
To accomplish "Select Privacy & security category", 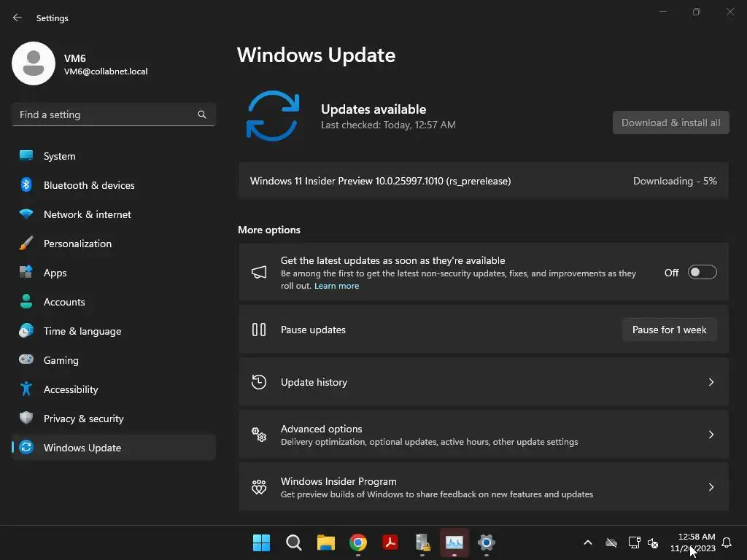I will (114, 419).
